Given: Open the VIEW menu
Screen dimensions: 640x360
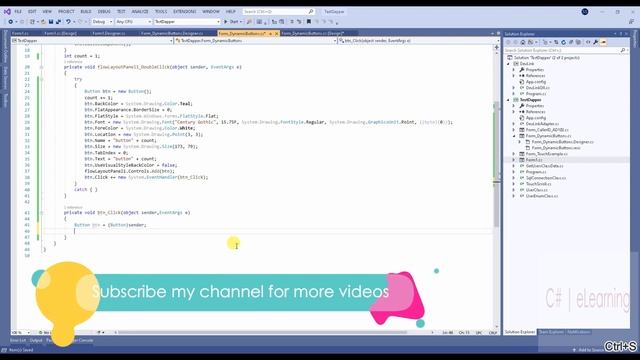Looking at the screenshot, I should pos(47,11).
